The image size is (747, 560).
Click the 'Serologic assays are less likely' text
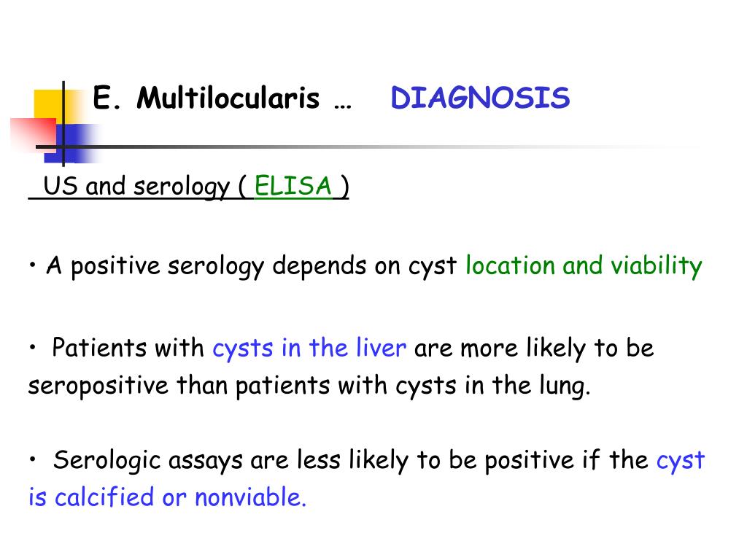tap(231, 460)
